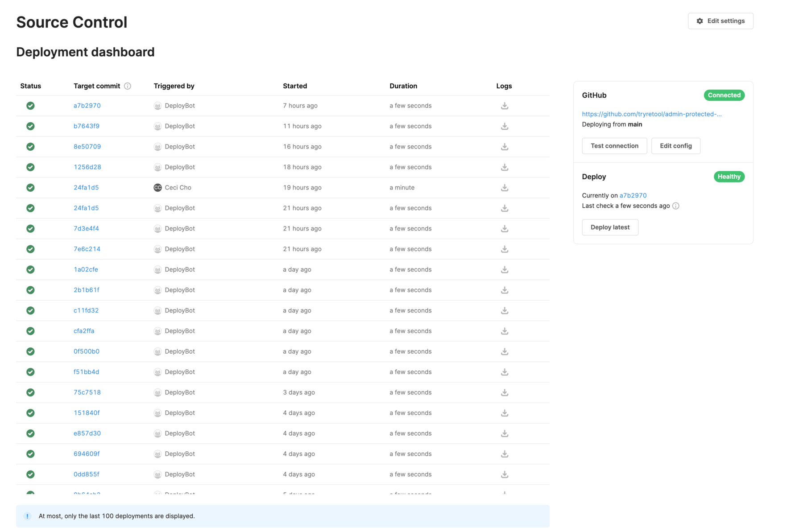The image size is (803, 532).
Task: Download logs for commit 0dd855f
Action: click(505, 475)
